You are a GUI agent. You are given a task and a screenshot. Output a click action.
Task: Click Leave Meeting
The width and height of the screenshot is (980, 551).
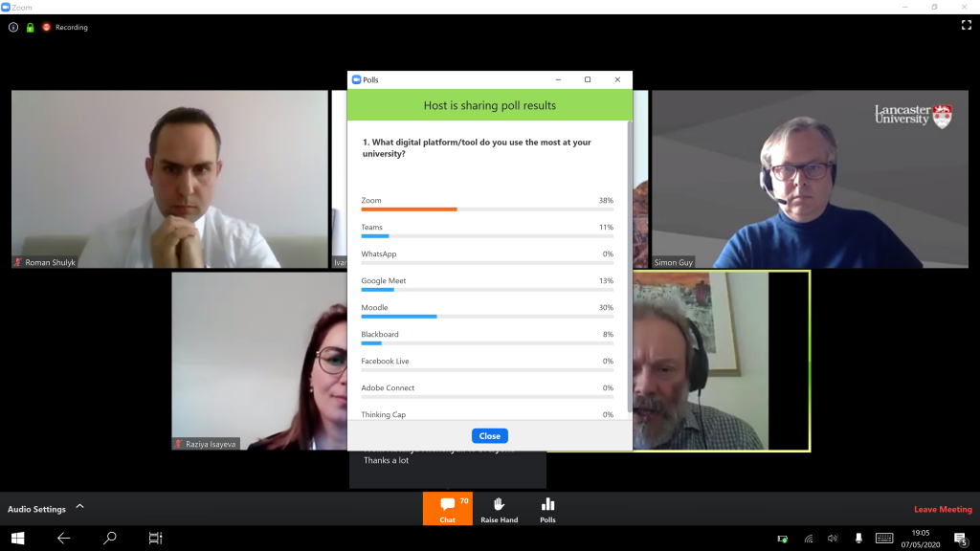pyautogui.click(x=943, y=509)
